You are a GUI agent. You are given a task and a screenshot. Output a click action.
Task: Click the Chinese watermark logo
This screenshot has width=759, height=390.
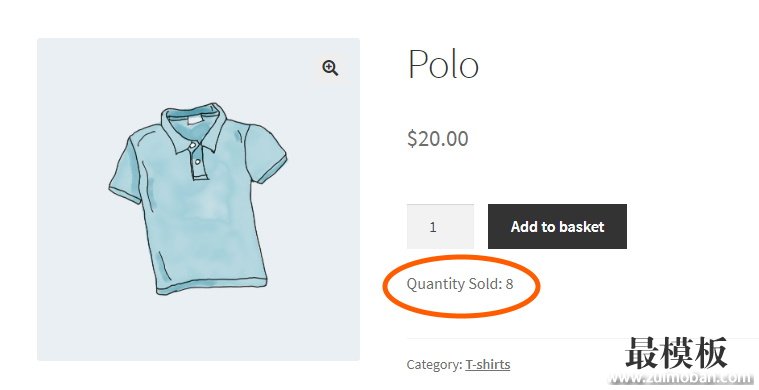[676, 353]
